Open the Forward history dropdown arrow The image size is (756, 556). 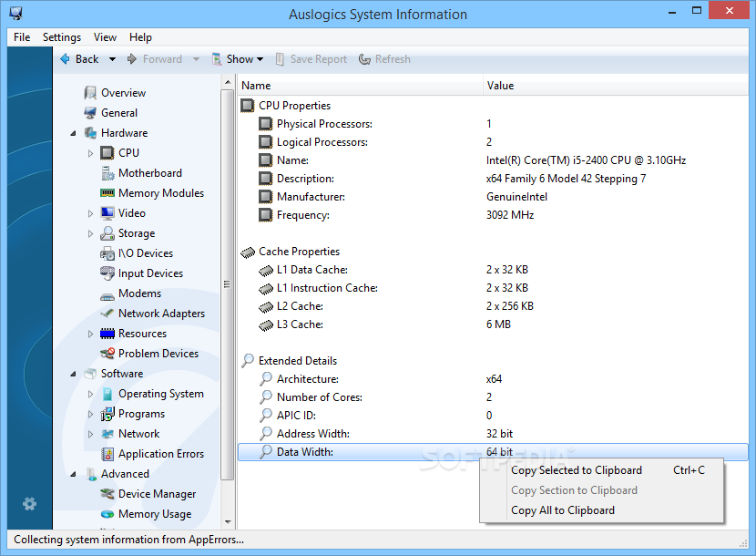(196, 59)
